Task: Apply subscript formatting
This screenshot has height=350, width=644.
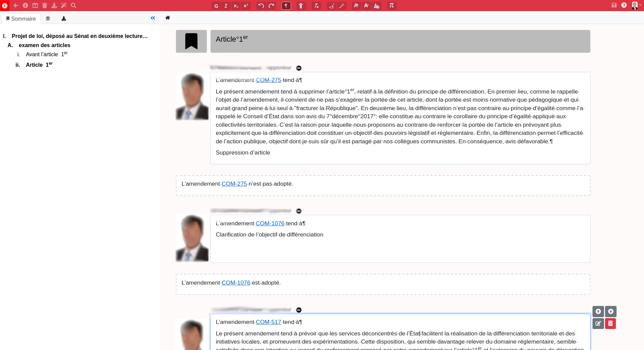Action: pyautogui.click(x=236, y=6)
